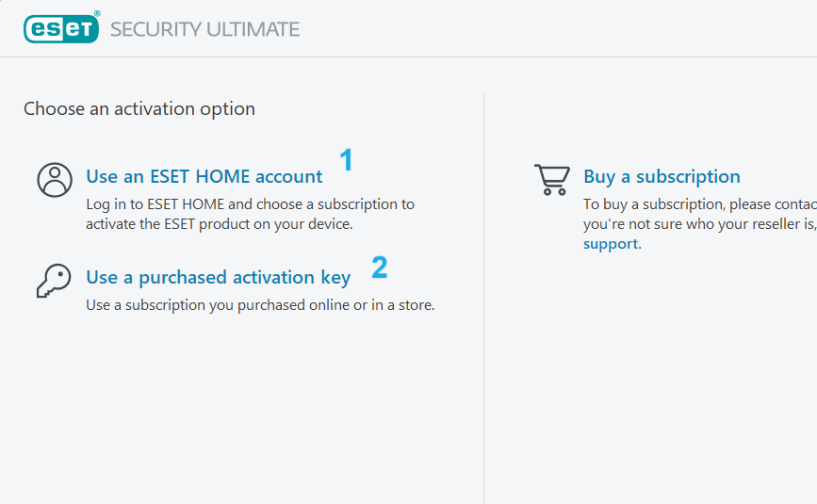Open Use an ESET HOME account option
Image resolution: width=817 pixels, height=504 pixels.
tap(204, 176)
